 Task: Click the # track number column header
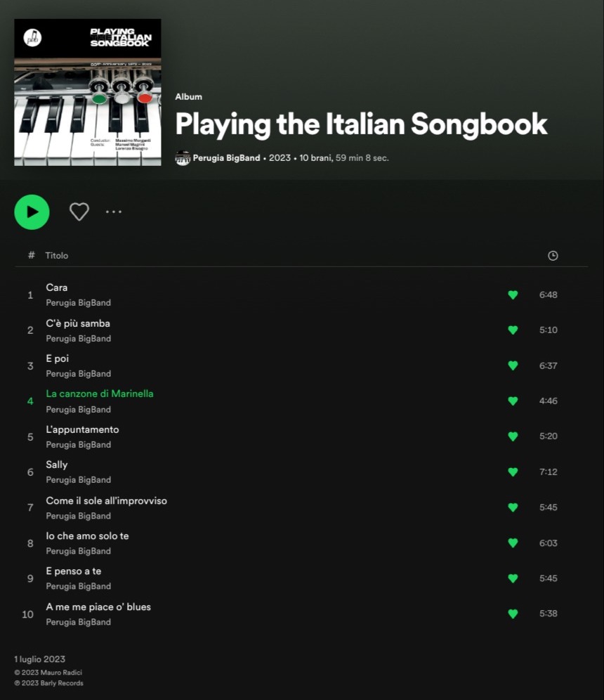pyautogui.click(x=31, y=255)
